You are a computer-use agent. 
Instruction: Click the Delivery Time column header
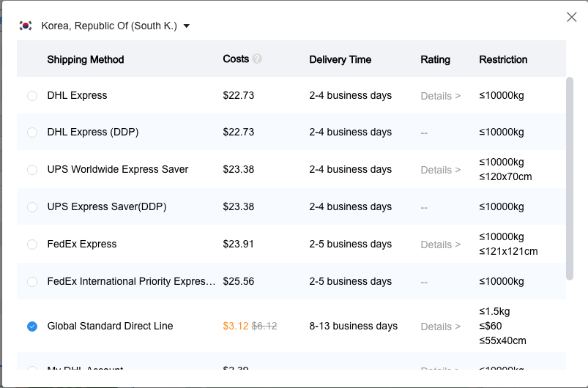(x=340, y=59)
